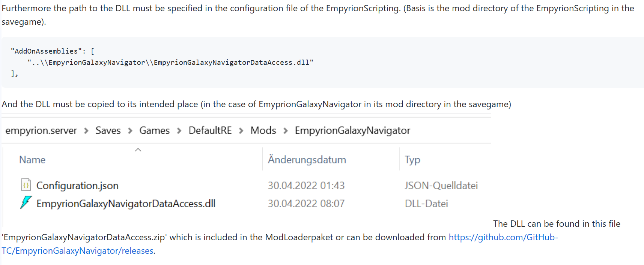This screenshot has height=265, width=644.
Task: Jump to Mods folder in breadcrumb
Action: click(x=263, y=130)
